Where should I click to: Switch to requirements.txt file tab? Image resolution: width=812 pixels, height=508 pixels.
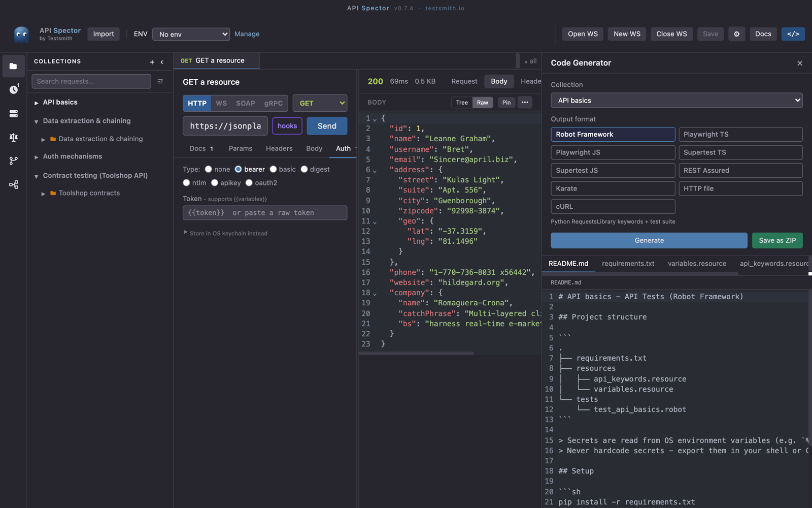click(x=628, y=264)
